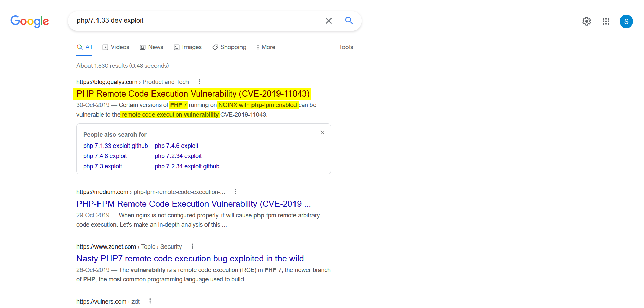The width and height of the screenshot is (644, 308).
Task: Open your account via the profile avatar
Action: pos(626,21)
